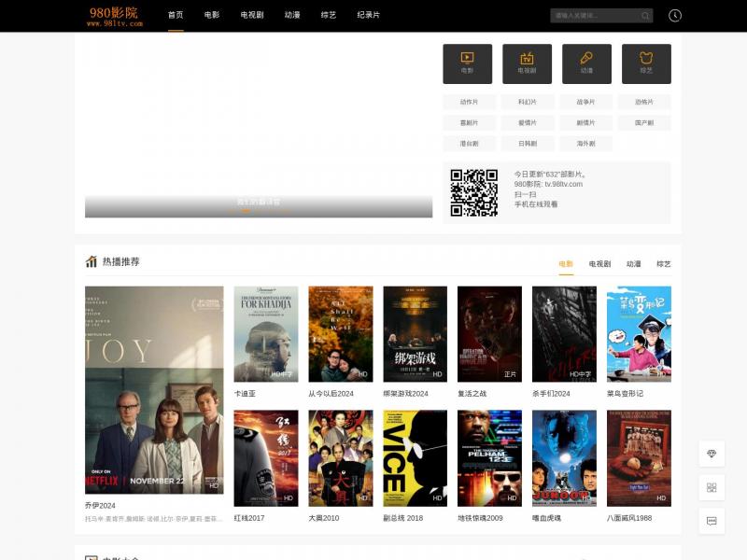
Task: Click the chat message icon in floating sidebar
Action: pyautogui.click(x=712, y=521)
